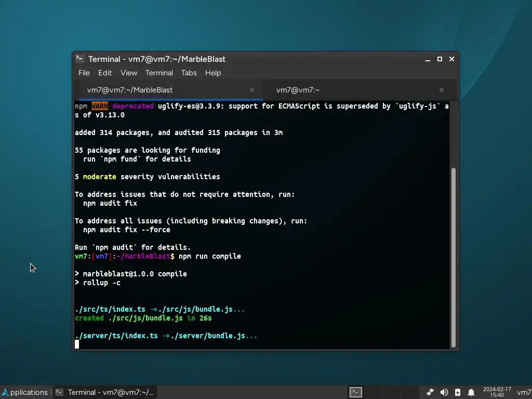Click the battery power tray icon
The image size is (532, 399).
tap(458, 392)
